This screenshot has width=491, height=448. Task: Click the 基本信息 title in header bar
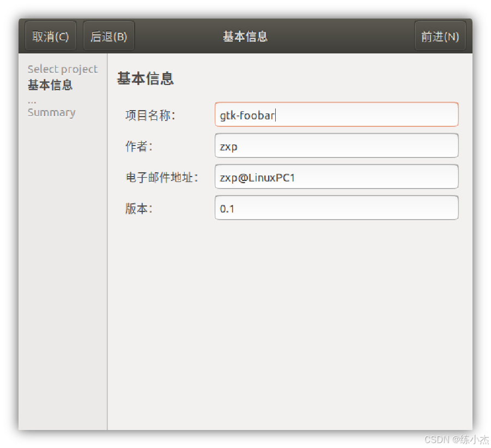pyautogui.click(x=245, y=37)
